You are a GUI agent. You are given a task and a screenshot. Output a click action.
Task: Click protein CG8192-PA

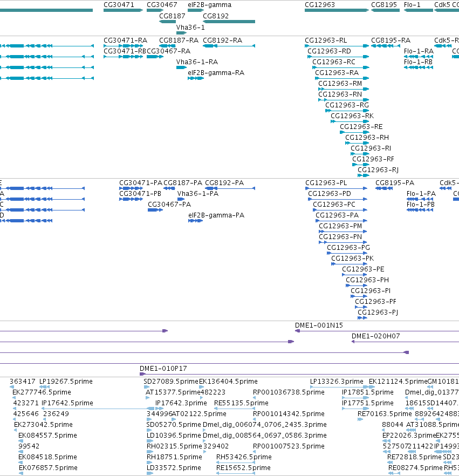[x=224, y=183]
